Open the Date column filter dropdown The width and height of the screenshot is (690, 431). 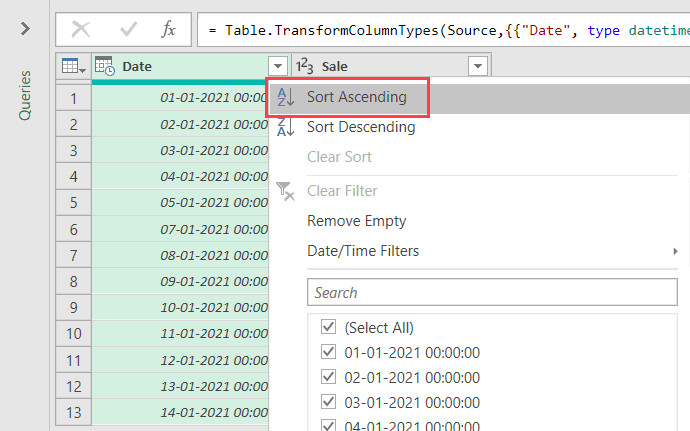(279, 66)
